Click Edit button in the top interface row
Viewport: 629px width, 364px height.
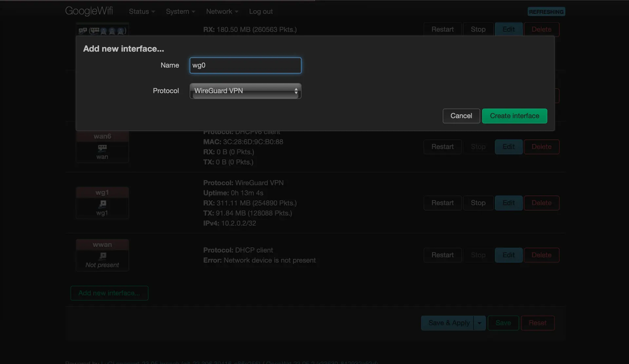point(508,29)
